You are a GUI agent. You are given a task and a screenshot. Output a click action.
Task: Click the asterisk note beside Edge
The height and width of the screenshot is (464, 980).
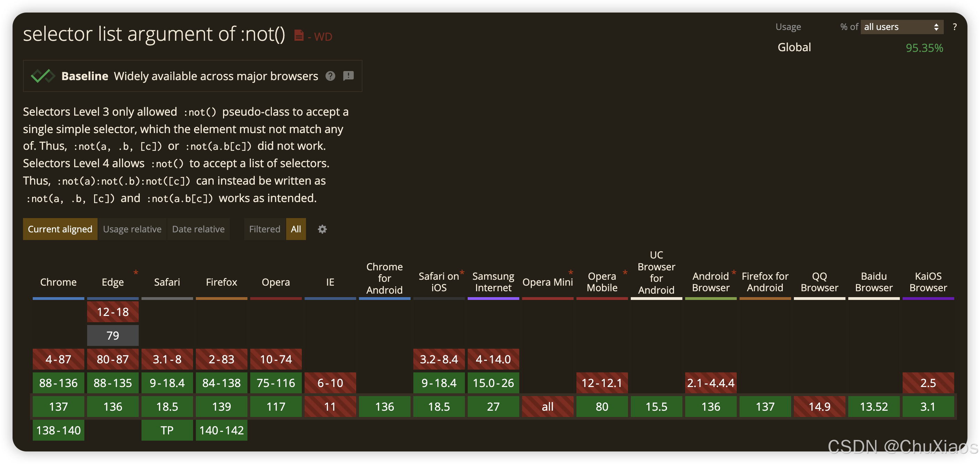click(136, 272)
